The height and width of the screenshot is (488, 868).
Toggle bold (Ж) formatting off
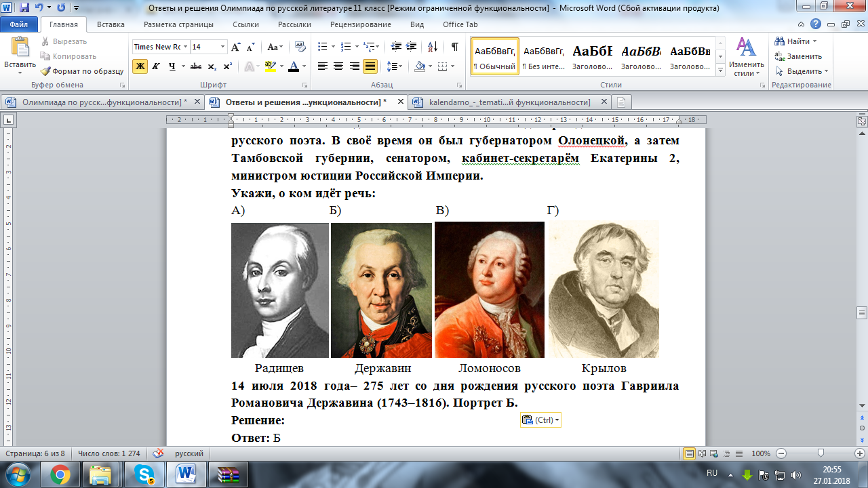pos(140,66)
